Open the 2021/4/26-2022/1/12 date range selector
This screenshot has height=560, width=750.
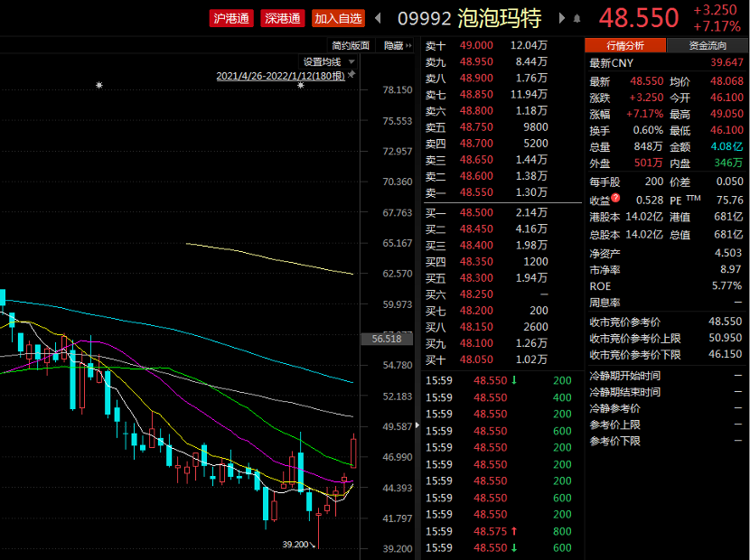point(280,76)
